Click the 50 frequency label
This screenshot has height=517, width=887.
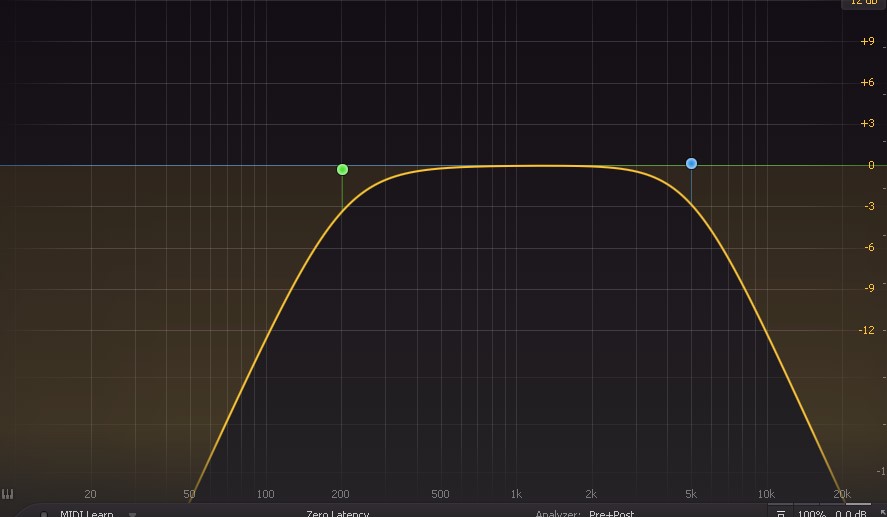190,494
